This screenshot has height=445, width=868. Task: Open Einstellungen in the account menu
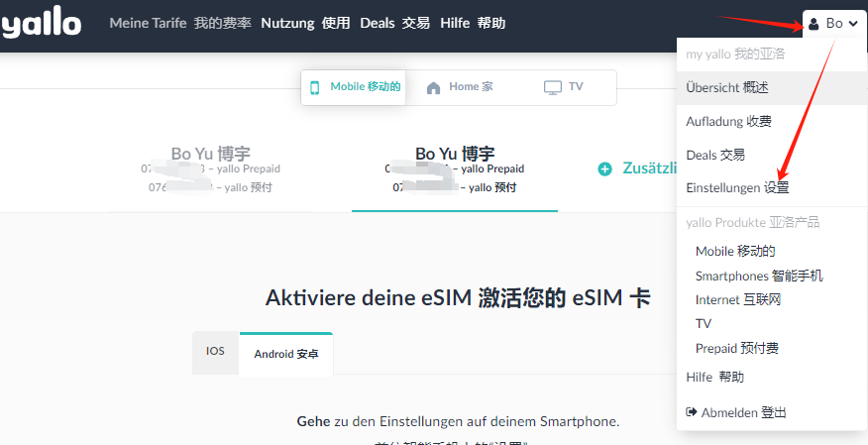point(772,187)
